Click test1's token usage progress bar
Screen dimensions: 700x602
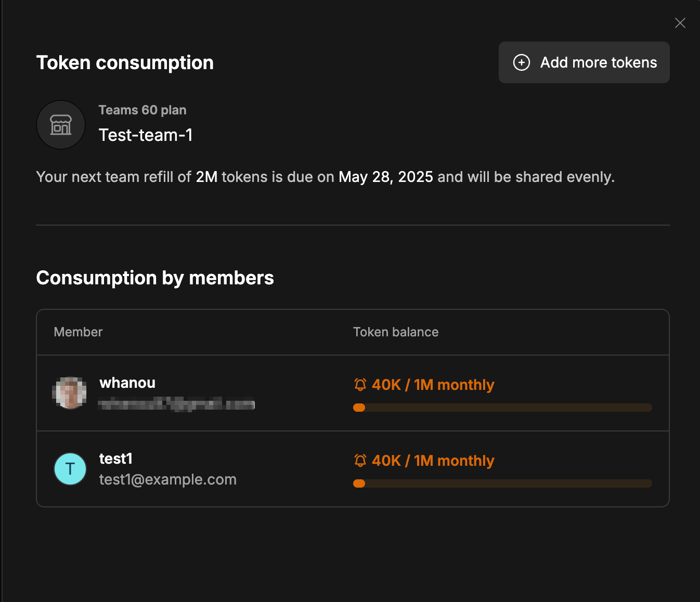(x=502, y=483)
